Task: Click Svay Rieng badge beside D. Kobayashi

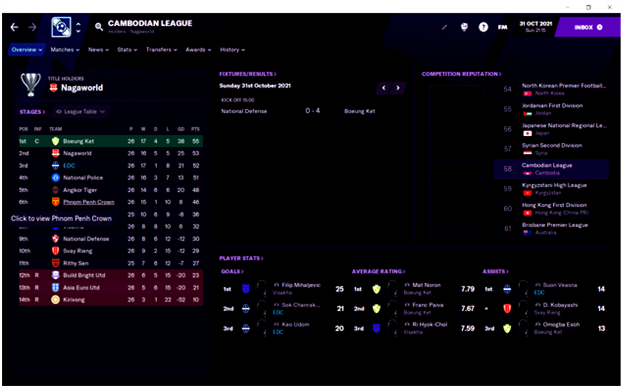Action: coord(507,309)
